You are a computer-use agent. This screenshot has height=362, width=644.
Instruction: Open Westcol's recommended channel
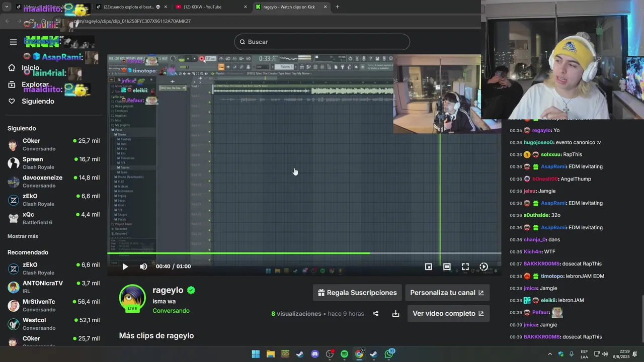pyautogui.click(x=53, y=324)
